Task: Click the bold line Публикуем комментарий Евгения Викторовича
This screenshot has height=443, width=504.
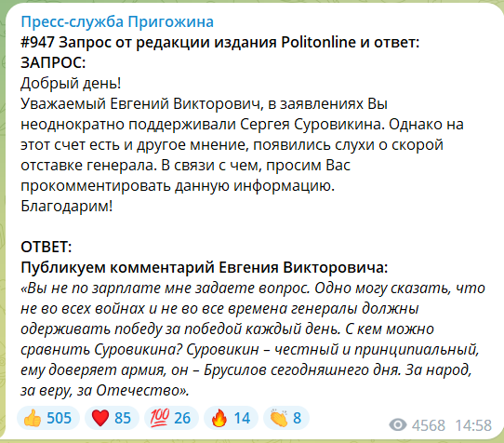Action: click(x=204, y=268)
